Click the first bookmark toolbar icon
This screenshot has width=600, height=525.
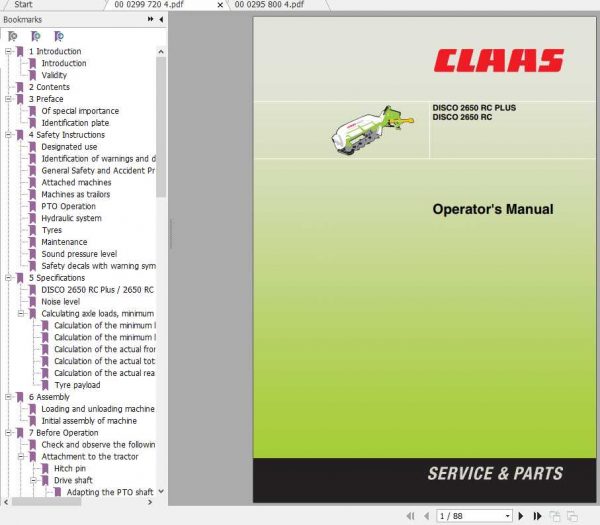(x=13, y=36)
